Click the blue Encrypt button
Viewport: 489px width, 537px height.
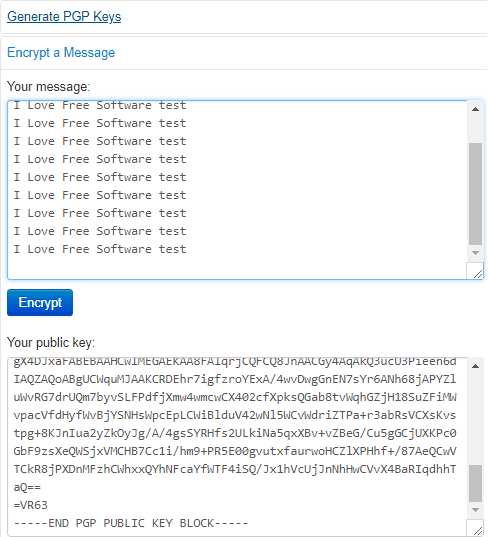[40, 302]
